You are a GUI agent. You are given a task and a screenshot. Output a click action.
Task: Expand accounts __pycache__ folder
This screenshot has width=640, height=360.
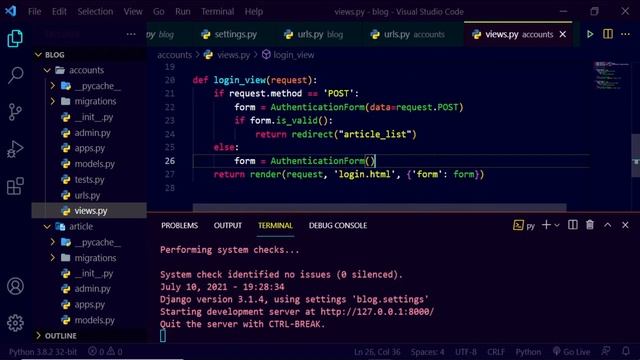pyautogui.click(x=53, y=86)
